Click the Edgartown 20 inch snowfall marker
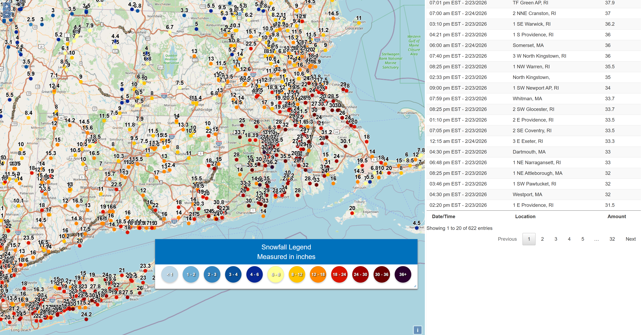Image resolution: width=644 pixels, height=335 pixels. (x=352, y=213)
